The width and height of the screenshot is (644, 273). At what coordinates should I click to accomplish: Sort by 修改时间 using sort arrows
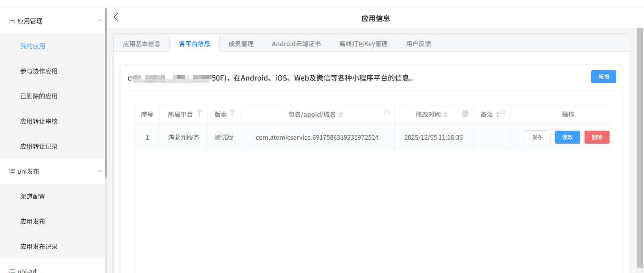tap(445, 115)
